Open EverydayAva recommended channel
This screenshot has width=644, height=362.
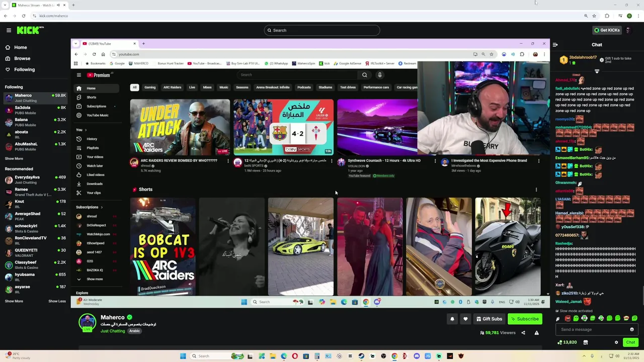pyautogui.click(x=35, y=179)
